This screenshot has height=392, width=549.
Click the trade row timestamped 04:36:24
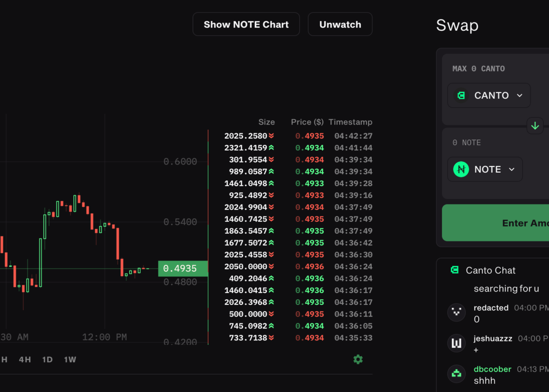pos(297,266)
